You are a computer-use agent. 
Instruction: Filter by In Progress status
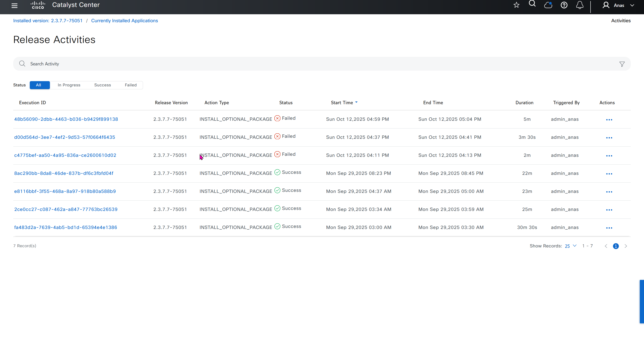(69, 85)
